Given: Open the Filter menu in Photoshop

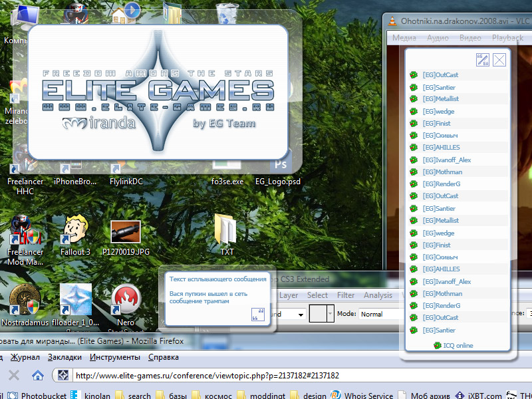Looking at the screenshot, I should (x=346, y=295).
